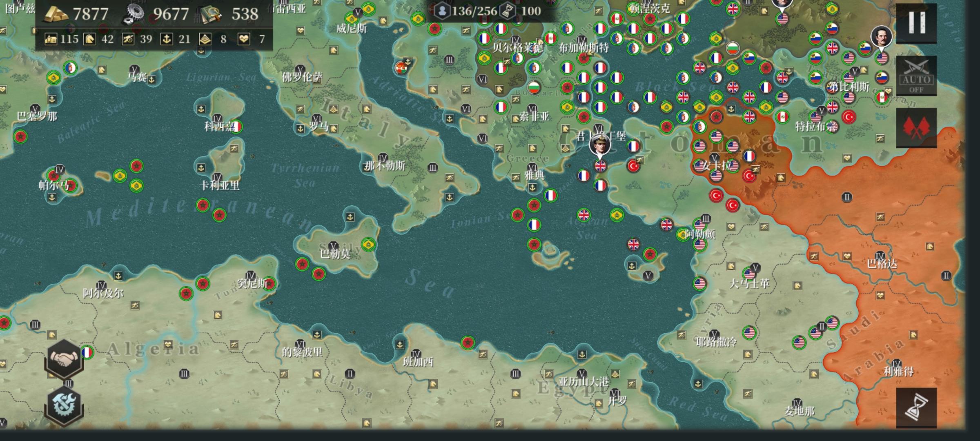The image size is (980, 441).
Task: Tap the technology book icon showing 538
Action: tap(211, 14)
